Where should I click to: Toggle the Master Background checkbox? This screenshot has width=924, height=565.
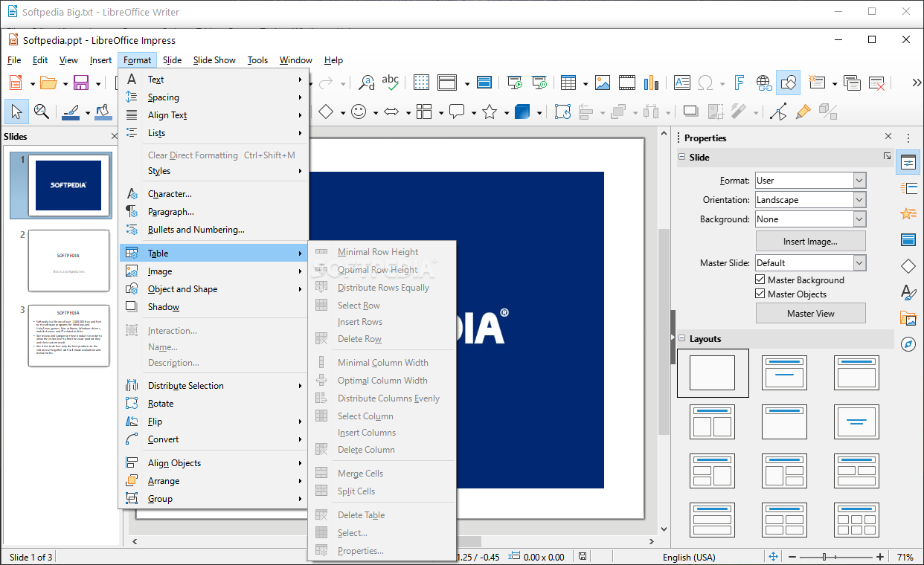(x=760, y=280)
